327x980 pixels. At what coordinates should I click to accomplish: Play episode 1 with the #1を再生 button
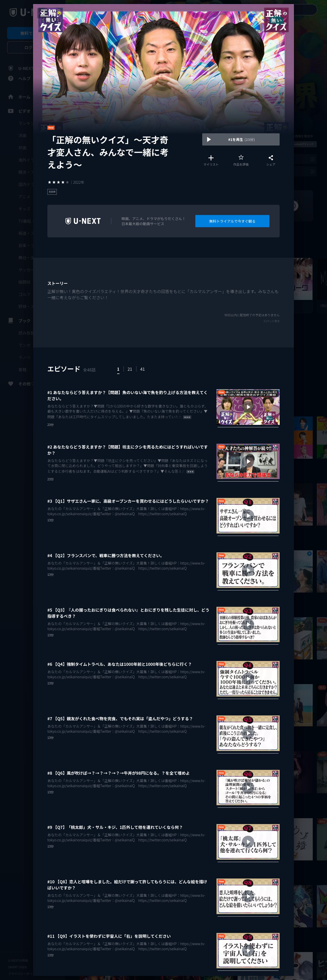pos(241,139)
